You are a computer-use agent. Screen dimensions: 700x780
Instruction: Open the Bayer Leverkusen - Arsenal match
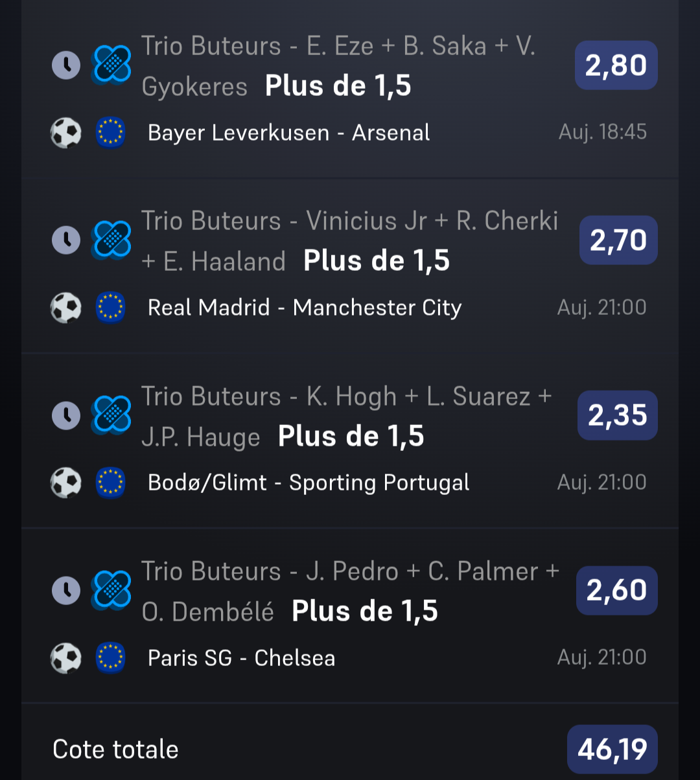pyautogui.click(x=288, y=133)
